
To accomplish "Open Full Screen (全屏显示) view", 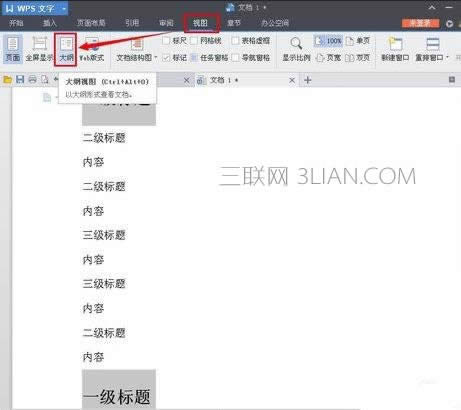I will [39, 49].
